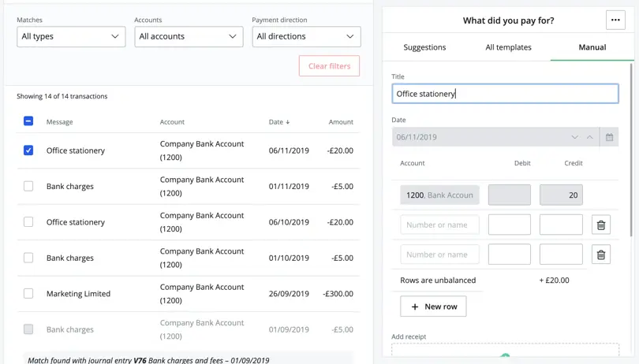
Task: Click the Marketing Limited message text
Action: click(78, 294)
